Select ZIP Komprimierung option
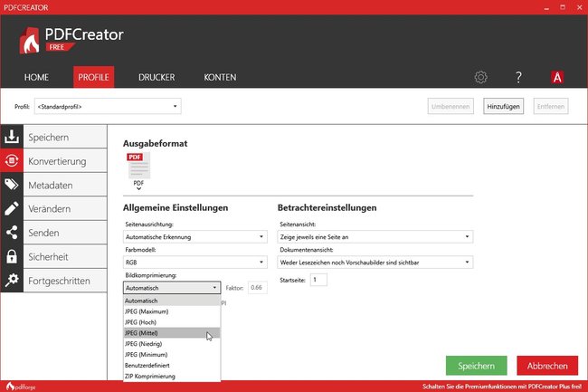Screen dimensions: 588x392 [172, 376]
